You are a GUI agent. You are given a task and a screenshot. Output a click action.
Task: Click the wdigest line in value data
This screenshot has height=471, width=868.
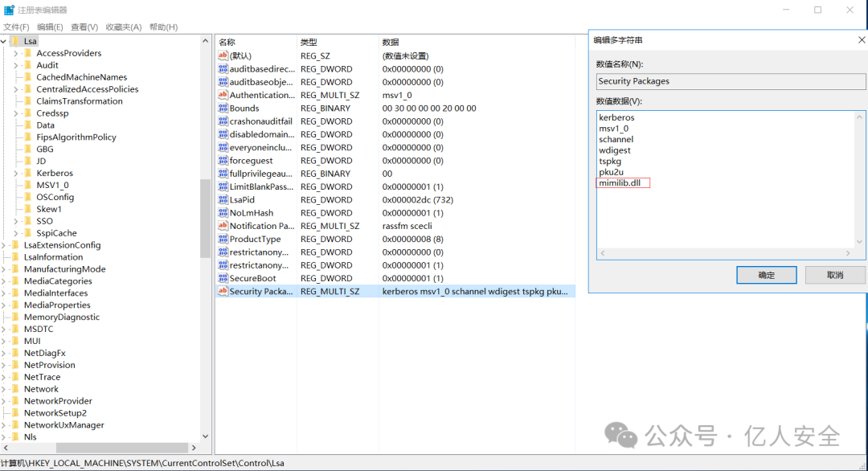[x=615, y=150]
